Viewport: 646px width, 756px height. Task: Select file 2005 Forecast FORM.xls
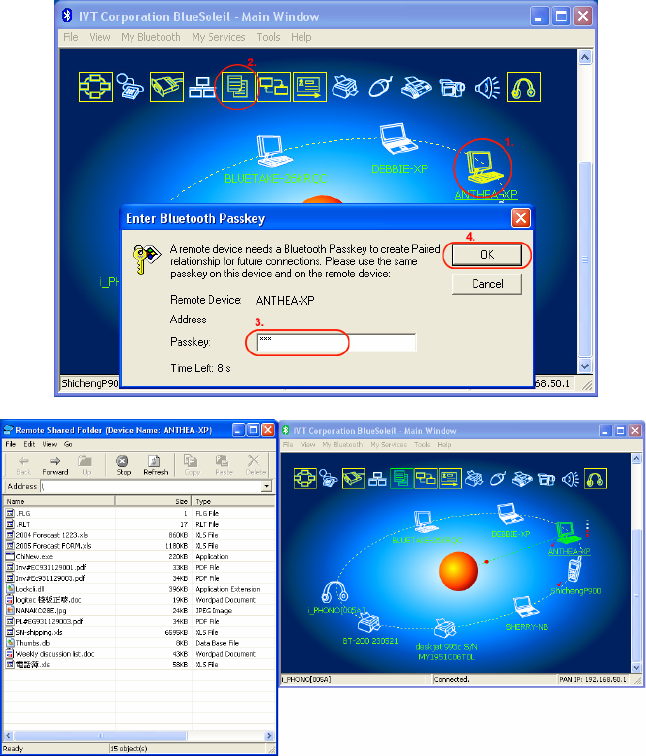tap(48, 546)
